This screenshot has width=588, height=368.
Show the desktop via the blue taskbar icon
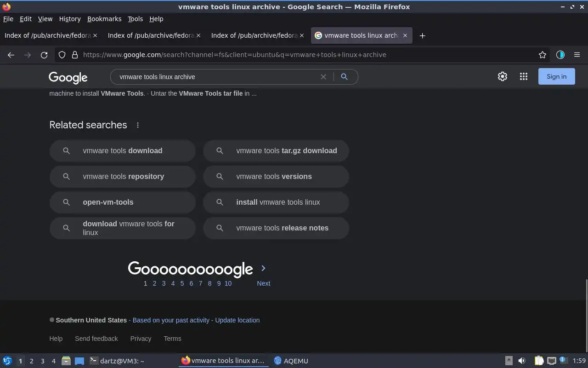(79, 361)
